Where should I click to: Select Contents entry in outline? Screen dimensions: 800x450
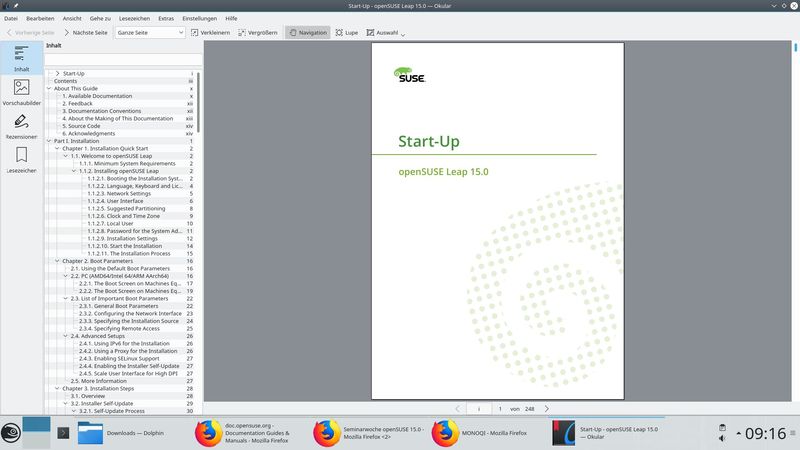[x=65, y=81]
